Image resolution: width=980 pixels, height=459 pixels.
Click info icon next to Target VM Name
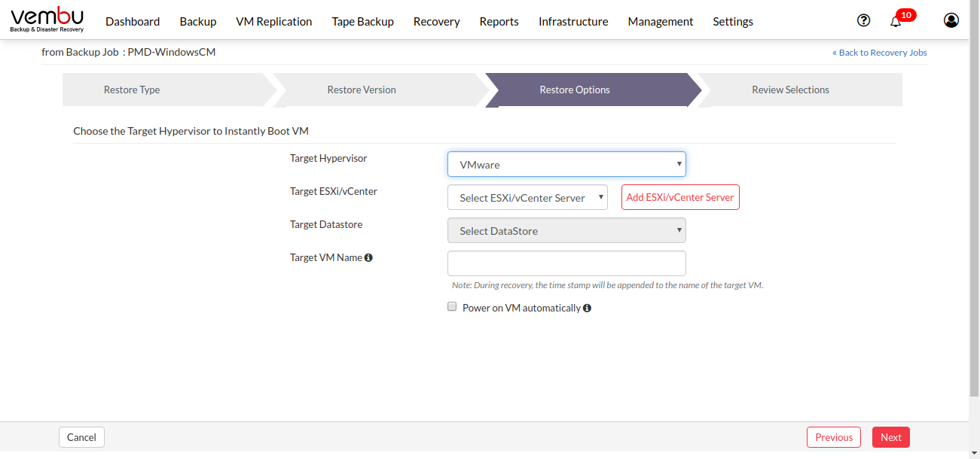click(368, 257)
